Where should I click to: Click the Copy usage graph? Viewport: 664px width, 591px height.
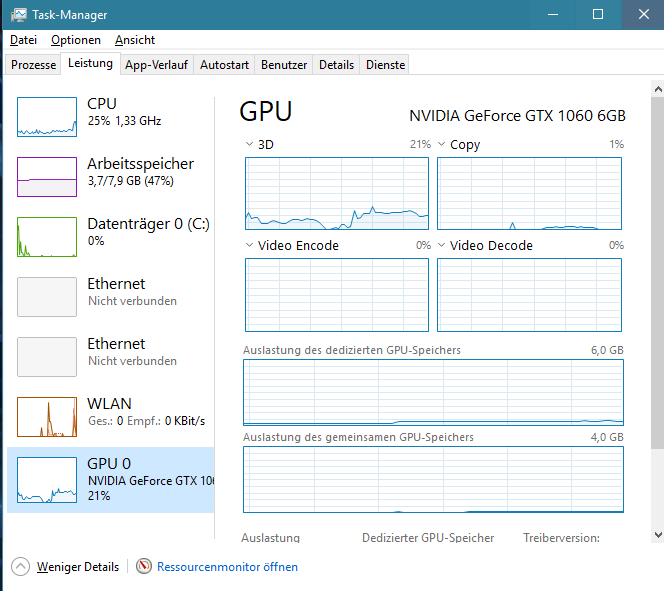pyautogui.click(x=529, y=193)
